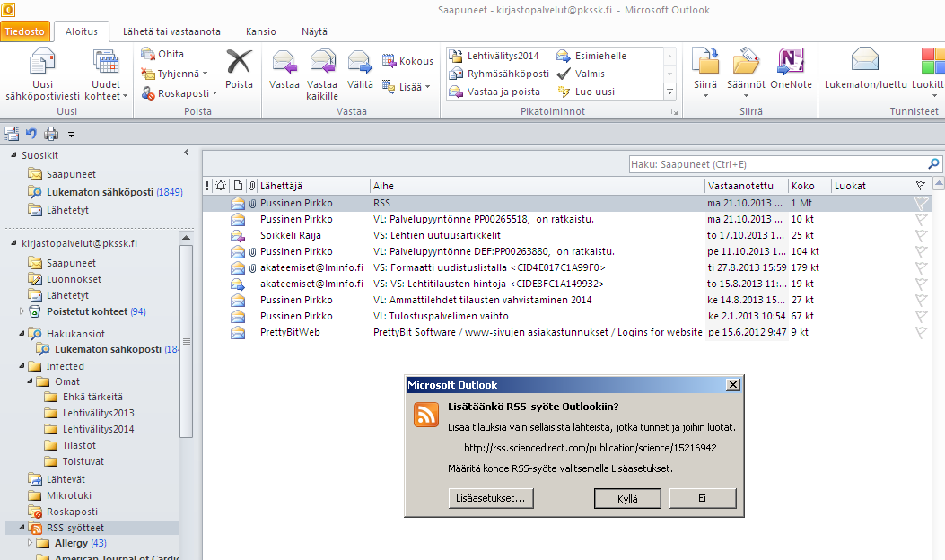Run the Vastaa ja poista quick step
Image resolution: width=945 pixels, height=560 pixels.
(x=494, y=92)
